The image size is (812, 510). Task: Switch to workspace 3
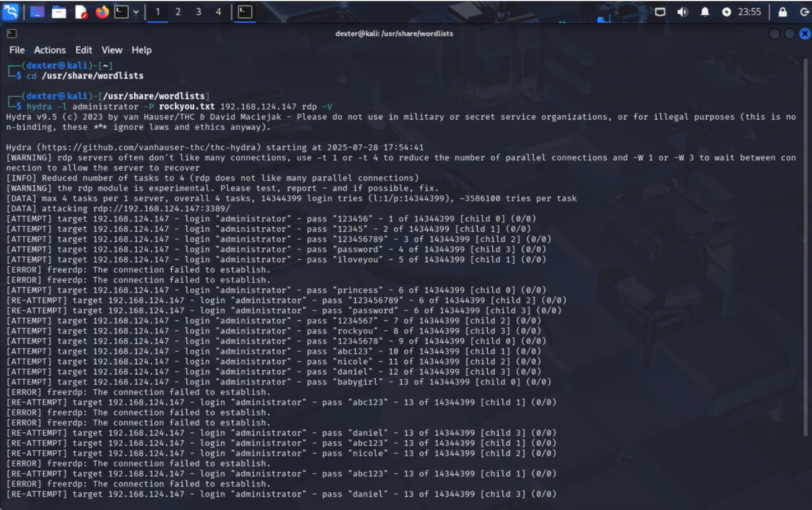[x=198, y=12]
